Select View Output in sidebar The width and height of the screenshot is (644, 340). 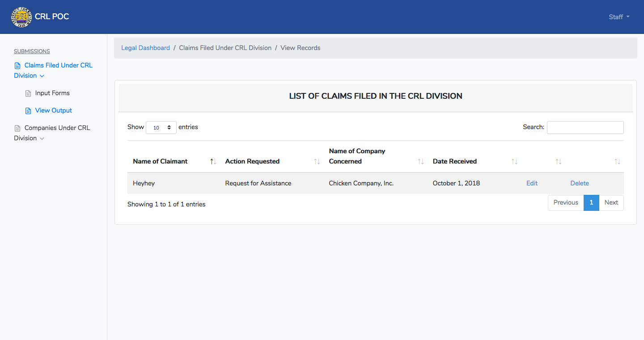tap(54, 110)
